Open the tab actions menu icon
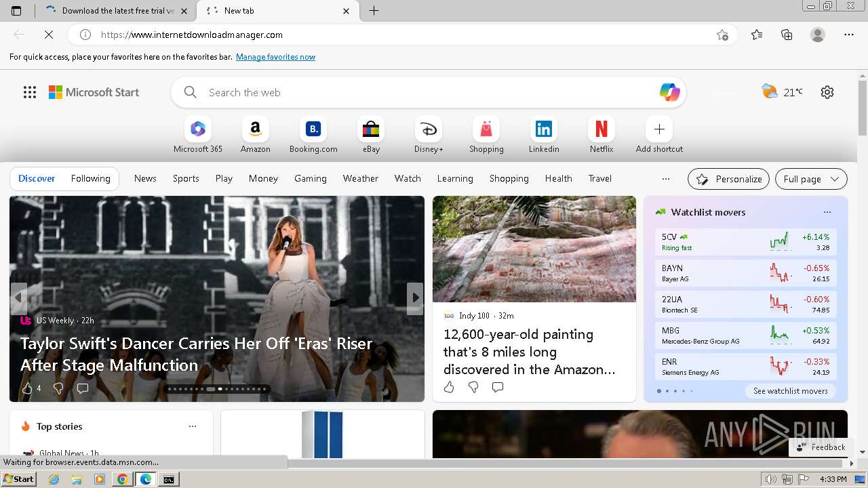 click(16, 11)
